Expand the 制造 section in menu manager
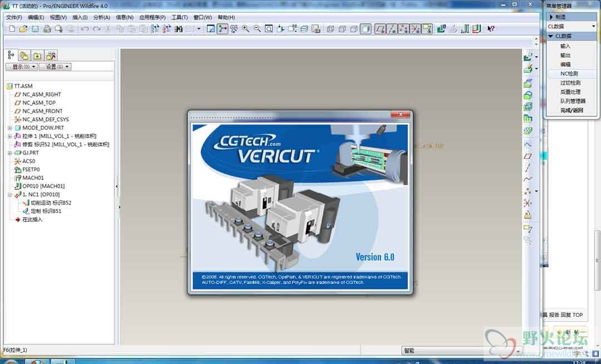This screenshot has height=364, width=601. click(x=571, y=17)
